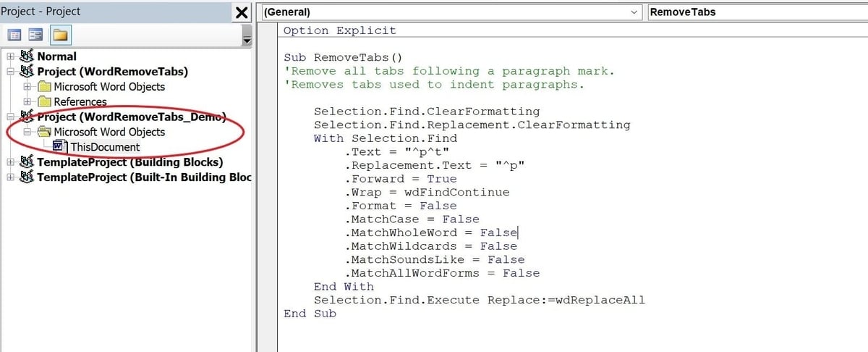The width and height of the screenshot is (868, 352).
Task: Select Project (WordRemoveTabs_Demo) tree item
Action: (132, 117)
